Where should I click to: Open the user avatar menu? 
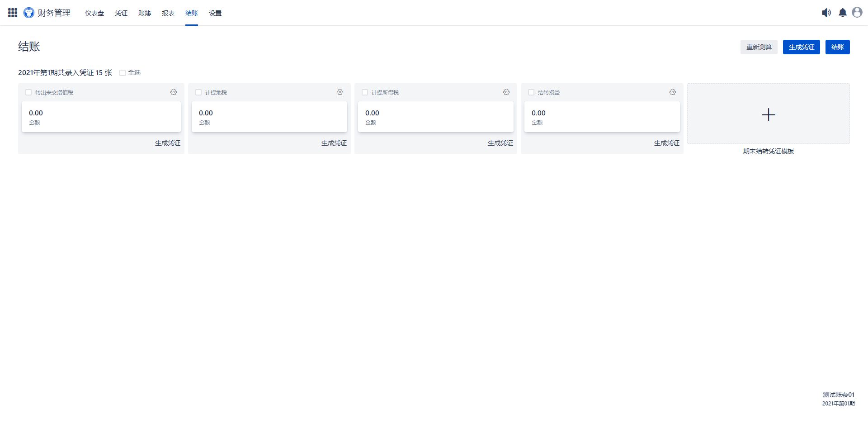click(x=857, y=12)
